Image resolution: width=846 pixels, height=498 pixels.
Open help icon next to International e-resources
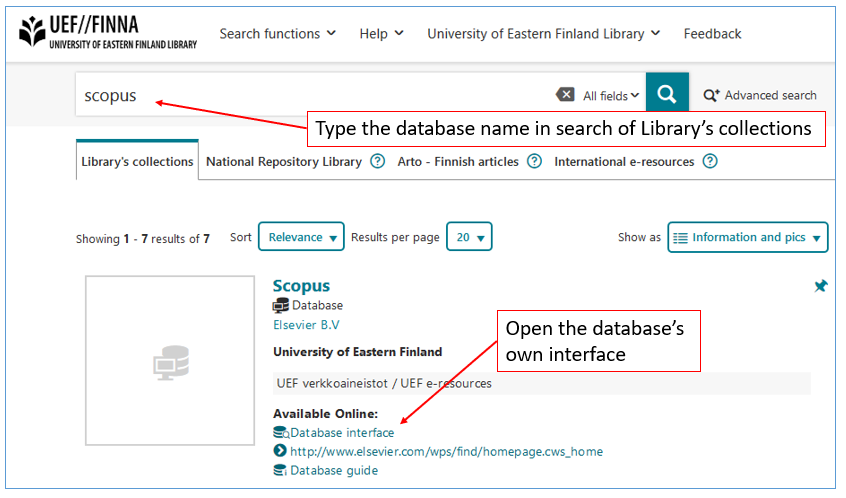[710, 161]
